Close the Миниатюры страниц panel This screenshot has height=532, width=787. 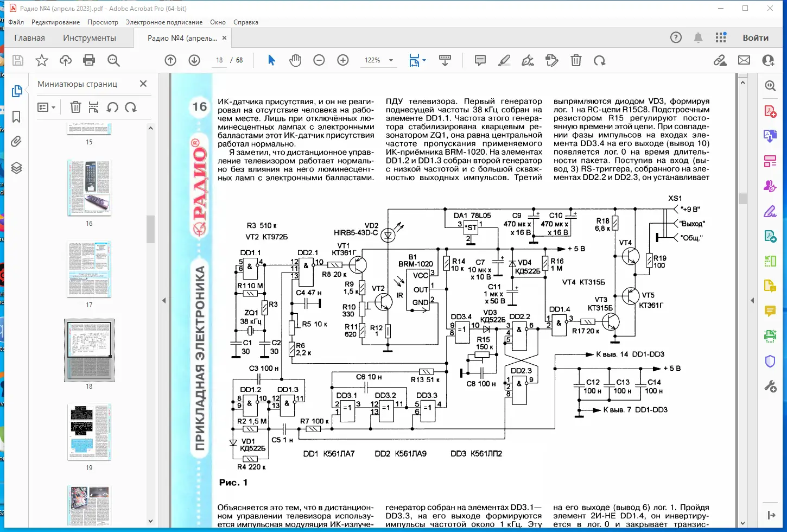(143, 84)
